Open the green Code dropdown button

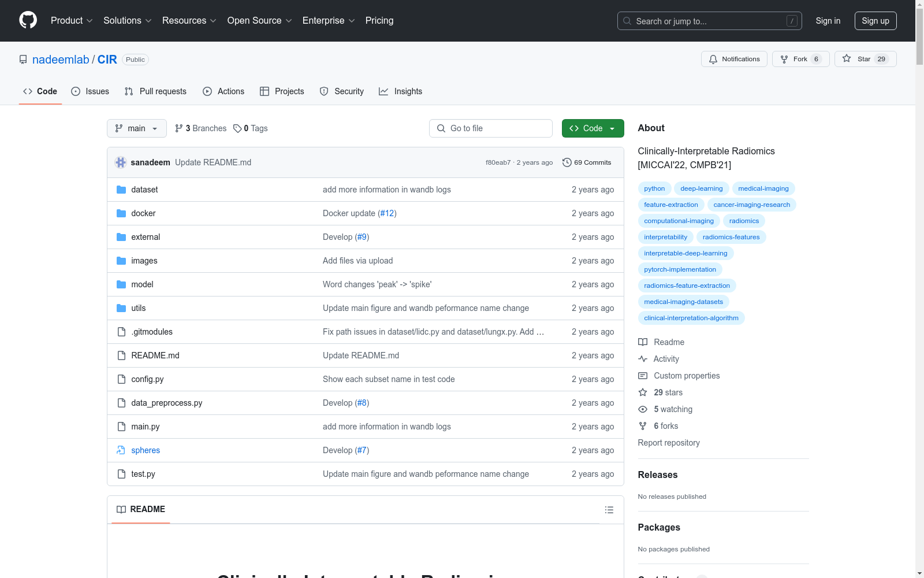tap(593, 128)
